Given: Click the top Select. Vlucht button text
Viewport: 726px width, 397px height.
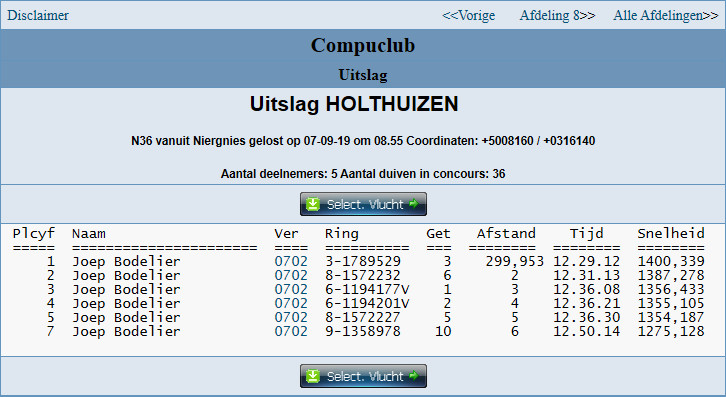Looking at the screenshot, I should click(365, 204).
